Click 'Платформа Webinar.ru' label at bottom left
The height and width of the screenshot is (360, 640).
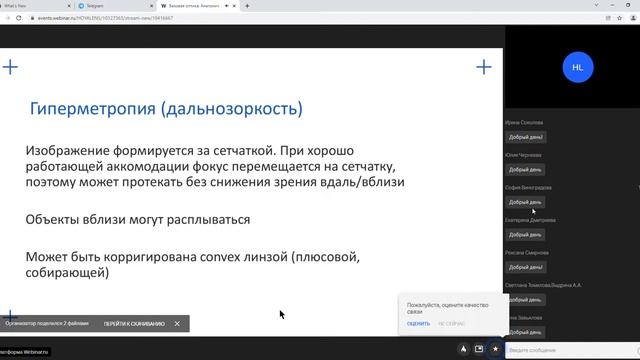[24, 352]
